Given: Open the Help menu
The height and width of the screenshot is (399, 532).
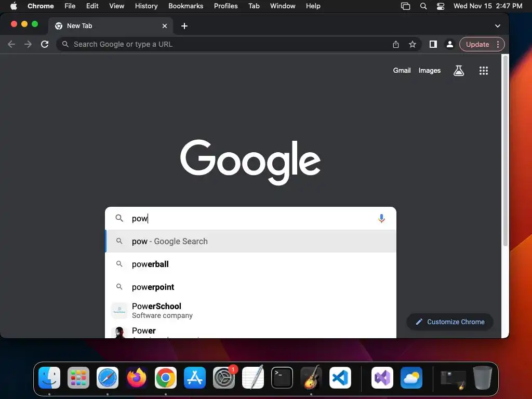Looking at the screenshot, I should [x=313, y=6].
